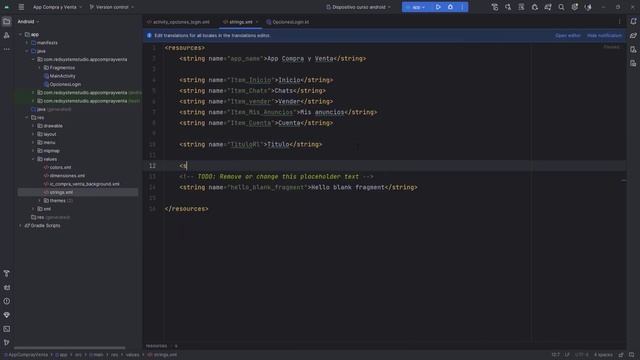This screenshot has width=640, height=360.
Task: Open More tool windows ellipsis
Action: (7, 49)
